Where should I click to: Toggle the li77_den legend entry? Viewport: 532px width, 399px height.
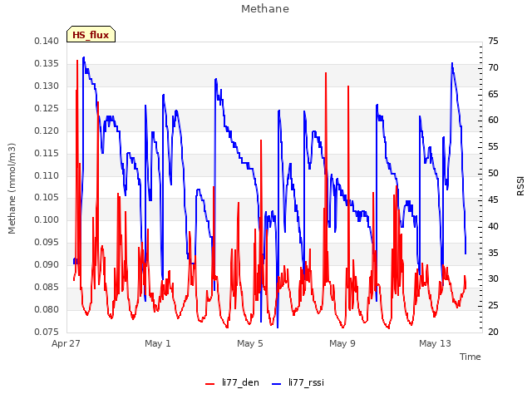click(233, 382)
